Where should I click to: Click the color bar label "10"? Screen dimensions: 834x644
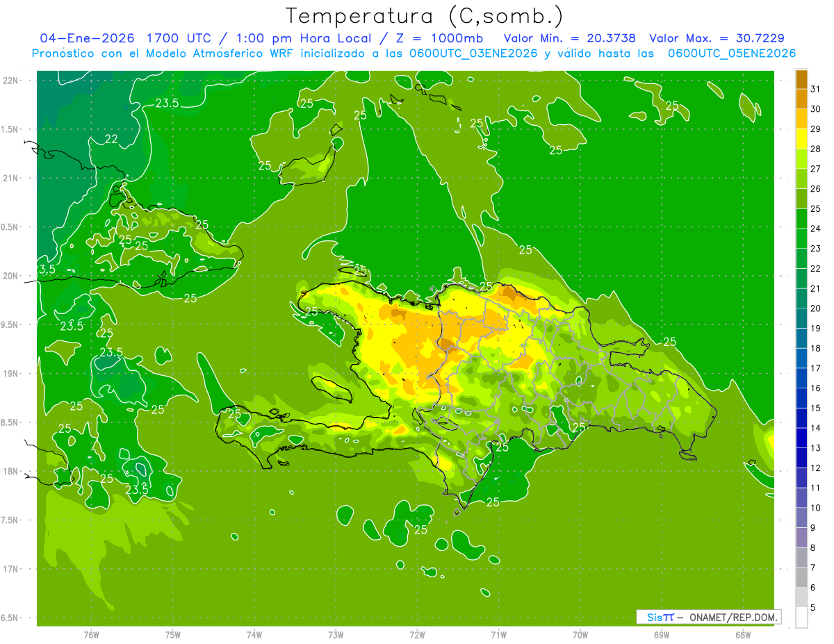(815, 508)
